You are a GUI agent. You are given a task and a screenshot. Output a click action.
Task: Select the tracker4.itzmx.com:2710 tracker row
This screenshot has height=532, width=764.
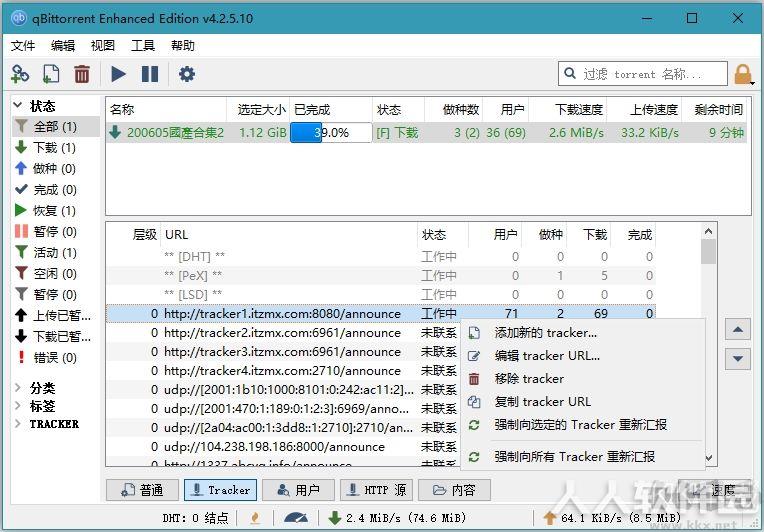coord(283,371)
